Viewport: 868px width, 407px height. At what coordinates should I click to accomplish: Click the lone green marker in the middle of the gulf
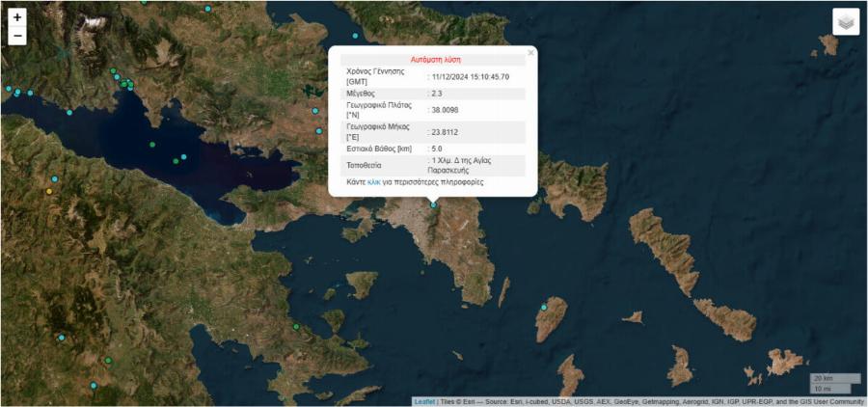click(152, 145)
